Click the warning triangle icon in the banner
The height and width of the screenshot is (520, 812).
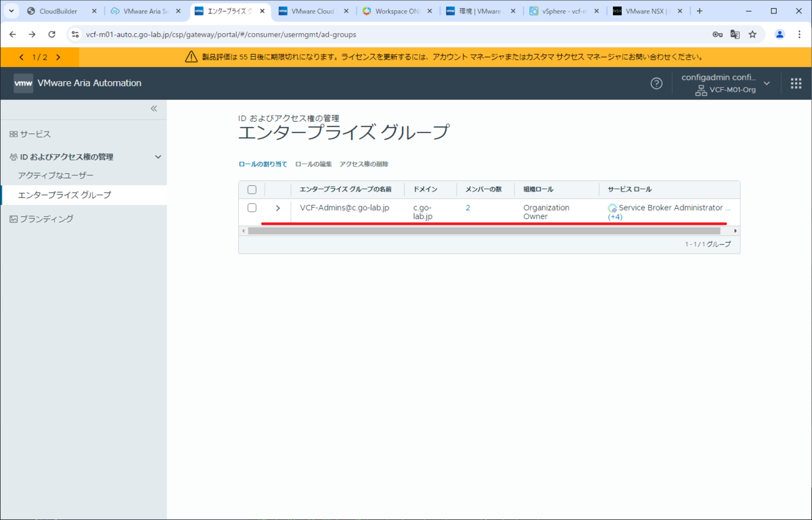[x=191, y=57]
